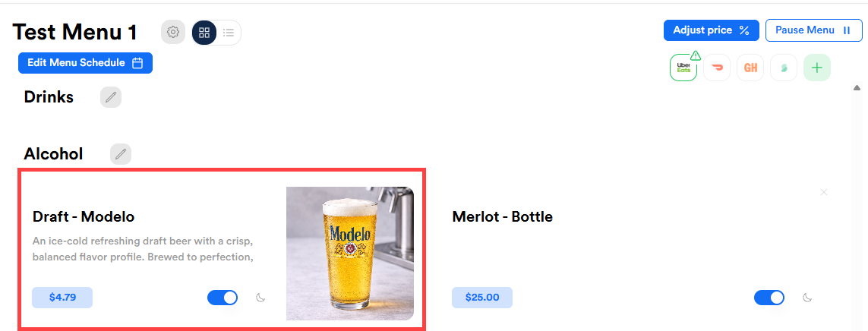
Task: Switch to list view layout
Action: 229,33
